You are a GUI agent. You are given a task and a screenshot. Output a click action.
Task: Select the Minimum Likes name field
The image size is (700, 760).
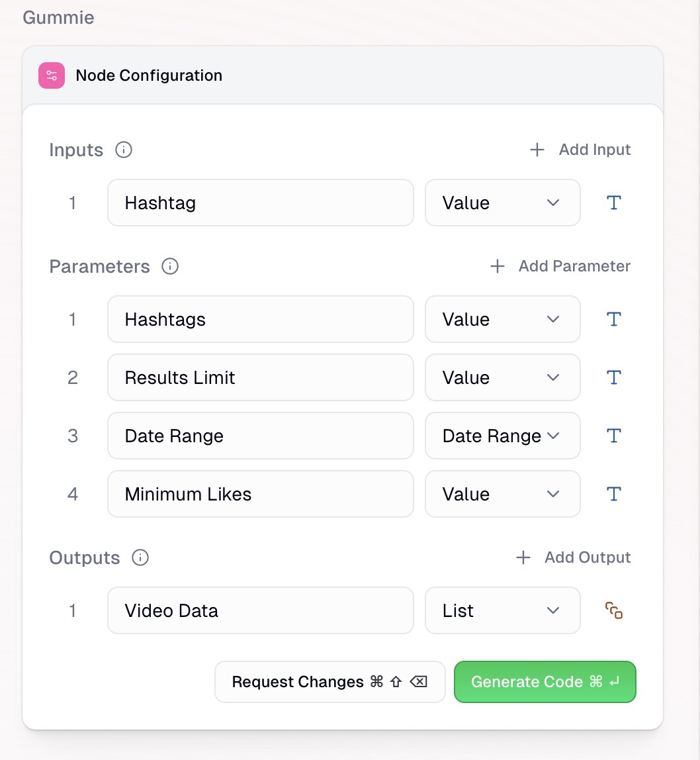(x=260, y=494)
